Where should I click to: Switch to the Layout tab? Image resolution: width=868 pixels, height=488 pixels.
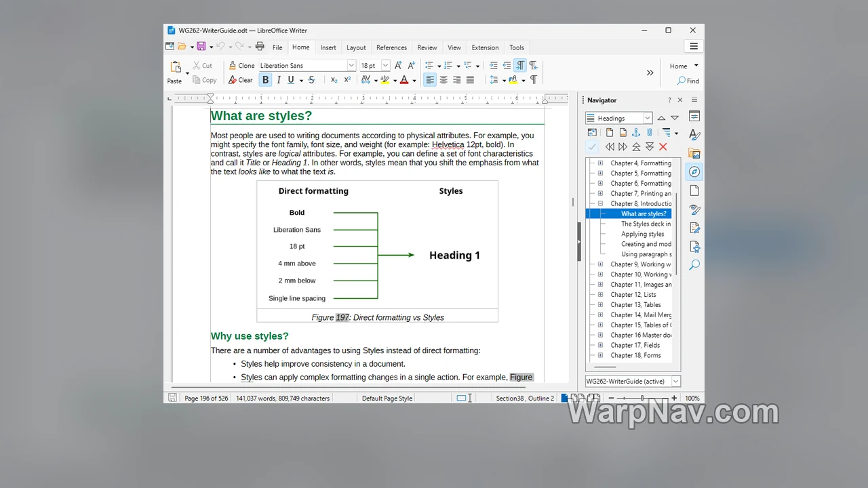(x=356, y=47)
